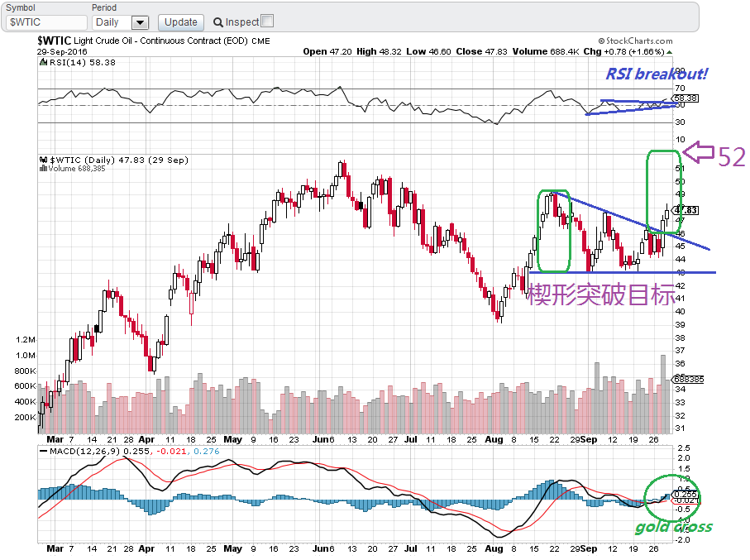Screen dimensions: 750x560
Task: Click the RSI(14) indicator legend icon
Action: 44,62
